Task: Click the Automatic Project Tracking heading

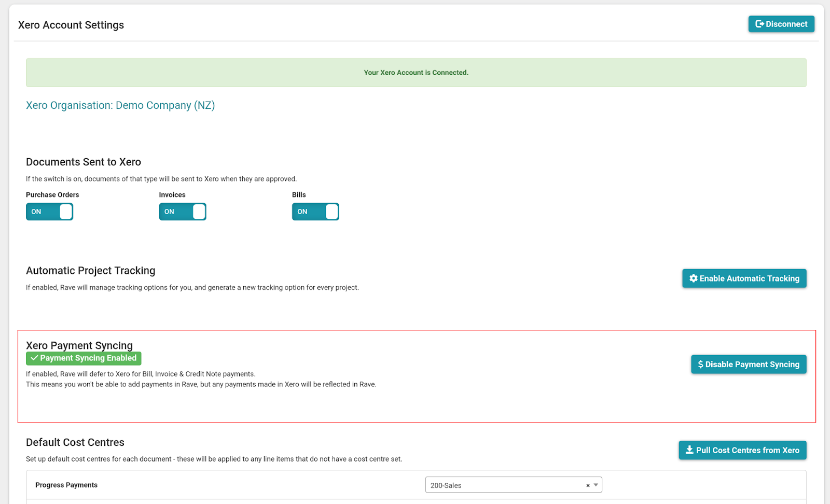Action: pyautogui.click(x=91, y=271)
